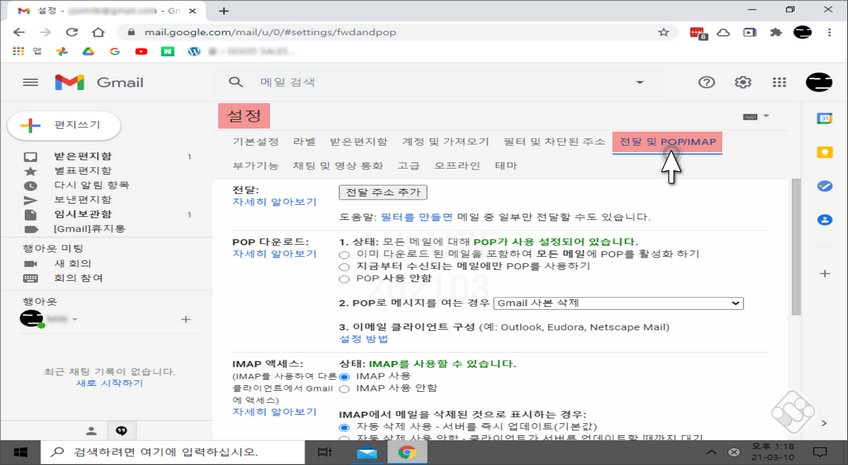848x465 pixels.
Task: Open the 채팅 및 영상 통화 tab
Action: [x=337, y=165]
